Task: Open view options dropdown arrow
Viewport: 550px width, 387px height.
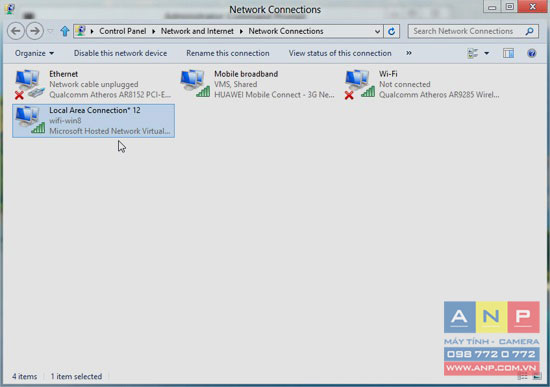Action: (x=487, y=53)
